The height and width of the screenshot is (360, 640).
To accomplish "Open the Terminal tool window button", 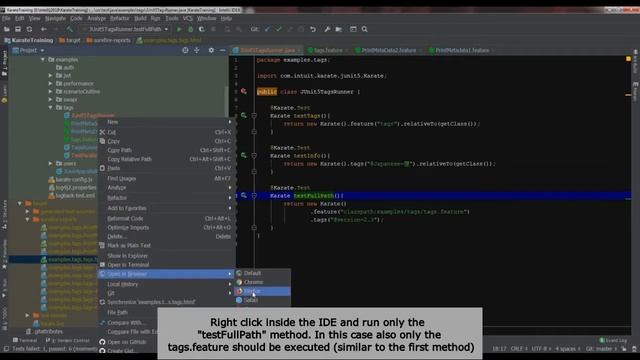I will coord(25,340).
